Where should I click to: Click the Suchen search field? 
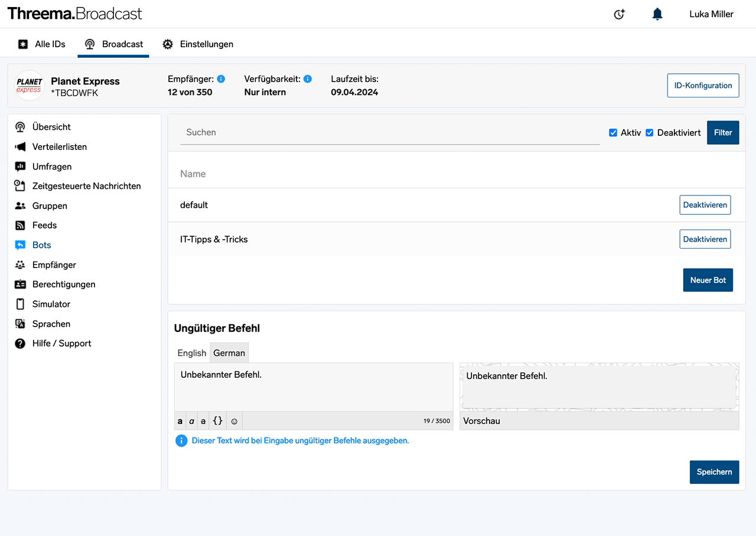click(390, 133)
